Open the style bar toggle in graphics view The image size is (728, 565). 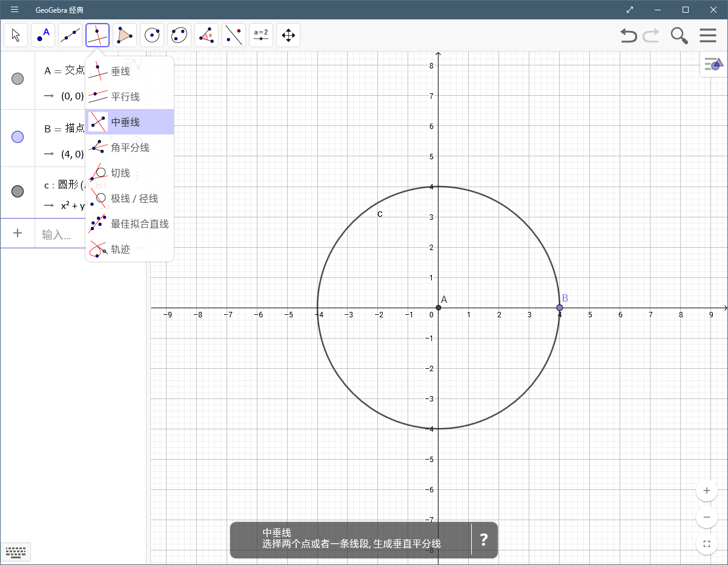[714, 64]
